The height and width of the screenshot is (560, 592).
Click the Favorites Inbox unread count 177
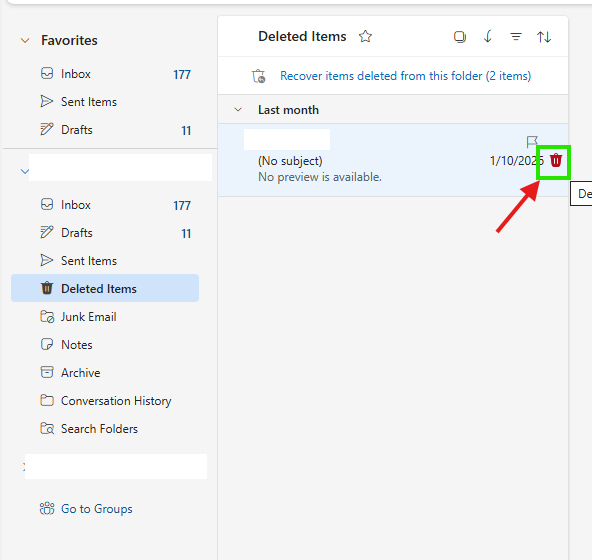tap(182, 75)
